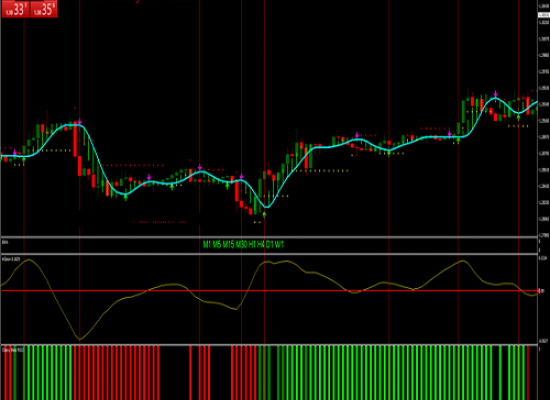550x400 pixels.
Task: Choose the D1 timeframe label
Action: [269, 245]
